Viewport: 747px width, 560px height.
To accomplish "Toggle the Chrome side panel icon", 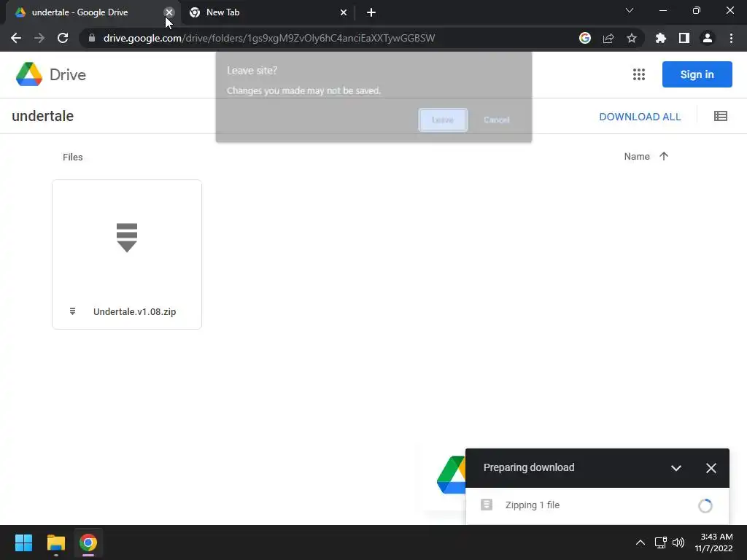I will pyautogui.click(x=684, y=38).
